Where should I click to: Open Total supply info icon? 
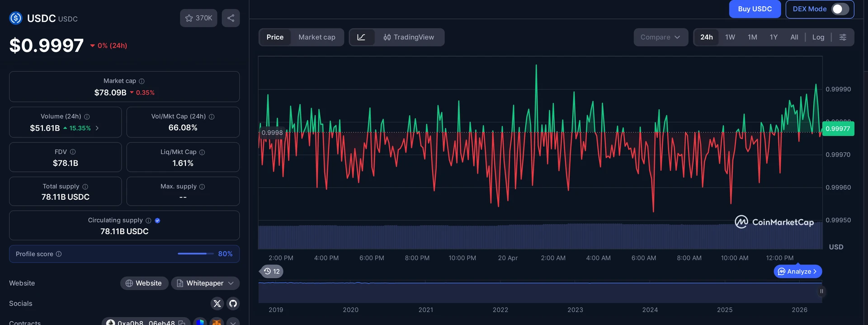click(85, 187)
